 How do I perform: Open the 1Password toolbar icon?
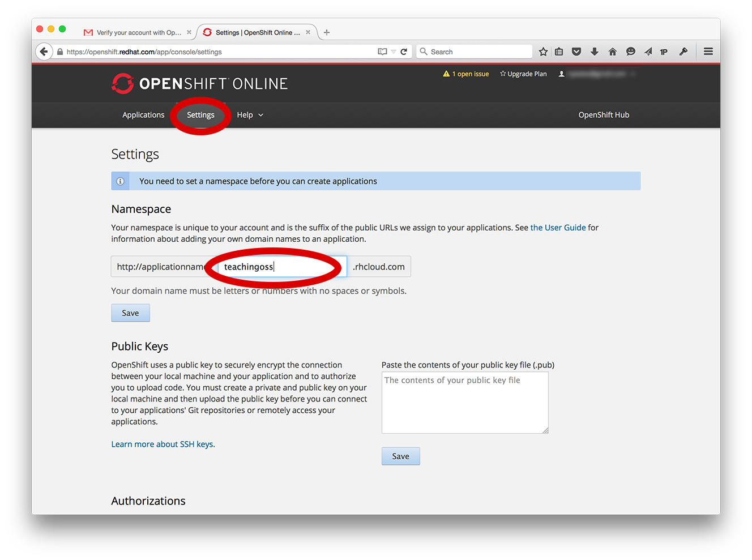pos(664,52)
